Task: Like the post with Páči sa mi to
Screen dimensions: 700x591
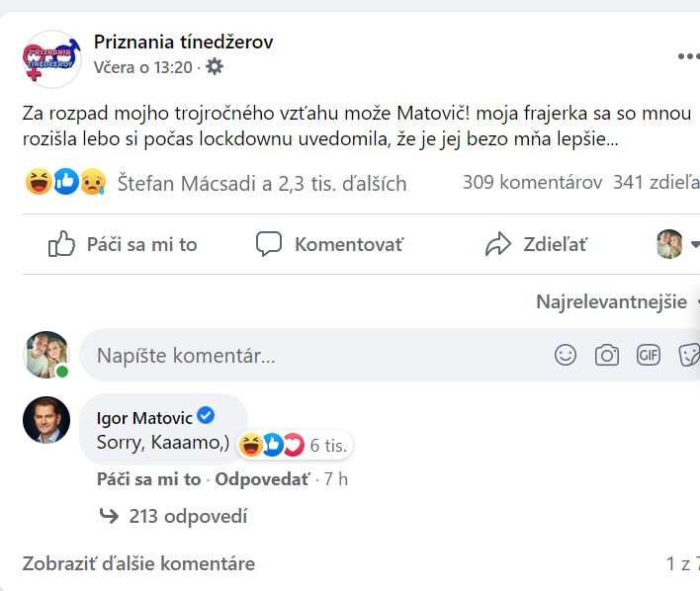Action: coord(123,244)
